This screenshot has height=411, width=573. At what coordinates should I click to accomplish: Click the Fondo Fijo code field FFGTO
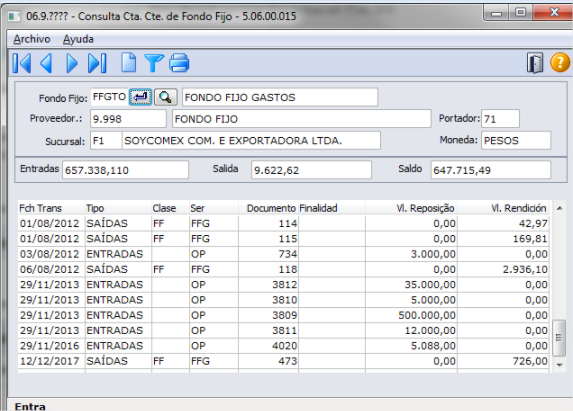109,97
